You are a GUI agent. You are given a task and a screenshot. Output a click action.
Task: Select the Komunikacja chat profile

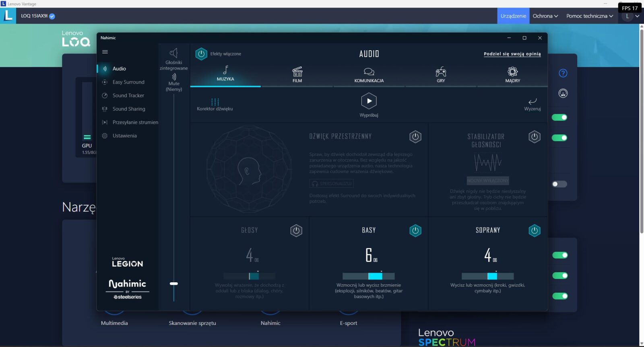[x=369, y=74]
